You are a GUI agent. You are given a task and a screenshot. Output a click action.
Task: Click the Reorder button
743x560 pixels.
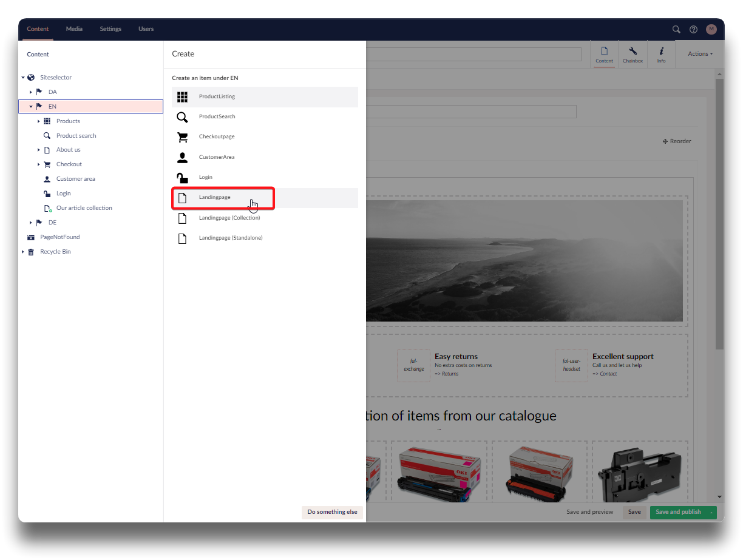coord(677,141)
